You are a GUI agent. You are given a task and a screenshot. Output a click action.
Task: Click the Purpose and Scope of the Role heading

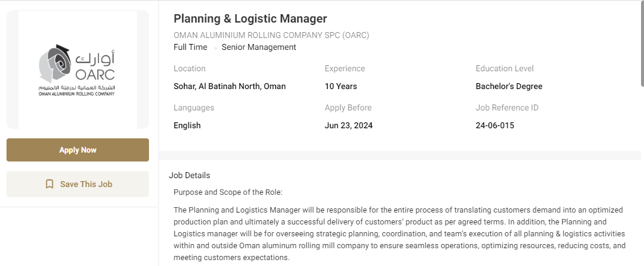coord(228,192)
